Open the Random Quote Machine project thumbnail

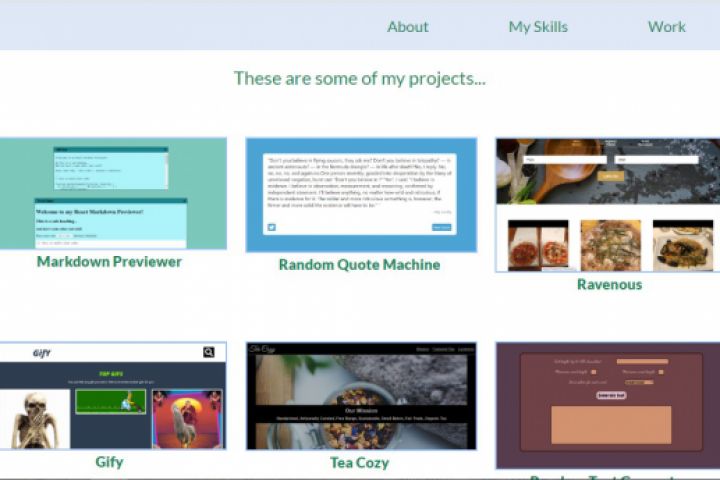point(361,195)
